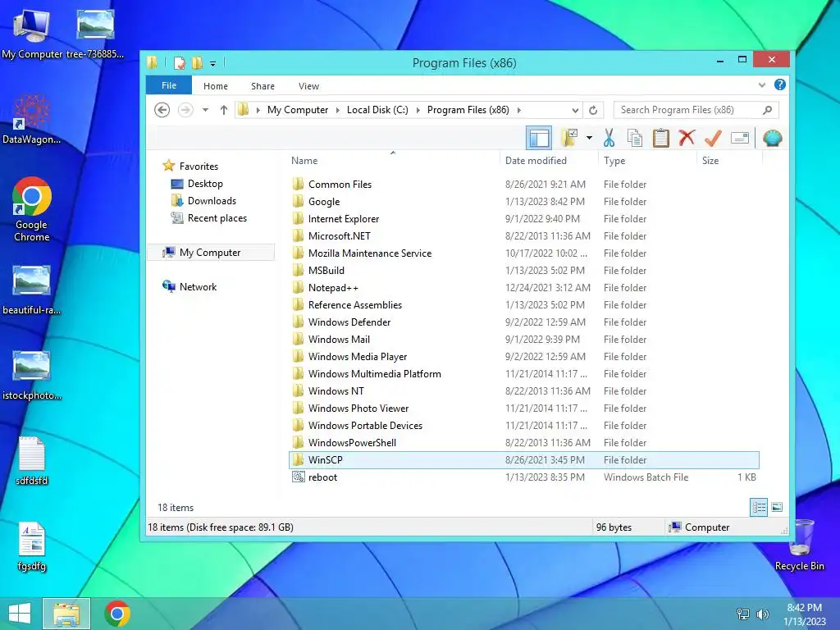Open the recent locations dropdown arrow
Image resolution: width=840 pixels, height=630 pixels.
pyautogui.click(x=205, y=110)
